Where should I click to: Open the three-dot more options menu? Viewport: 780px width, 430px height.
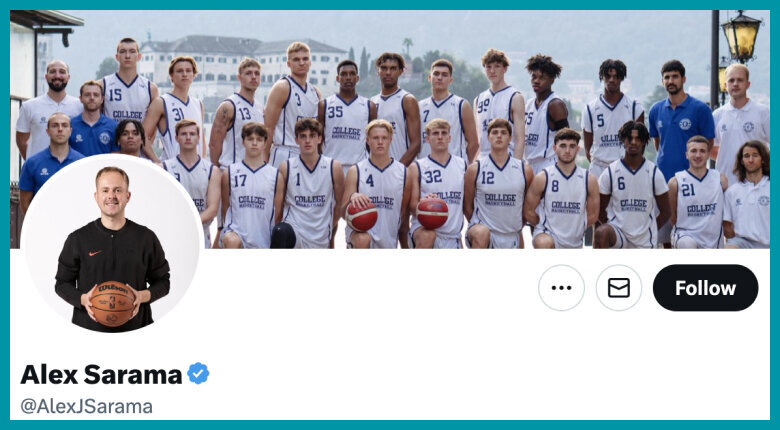(x=561, y=288)
